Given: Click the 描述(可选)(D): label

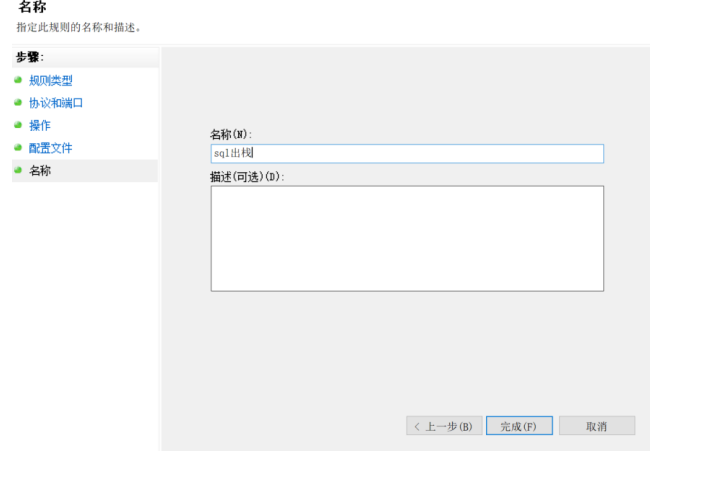Looking at the screenshot, I should pyautogui.click(x=247, y=177).
